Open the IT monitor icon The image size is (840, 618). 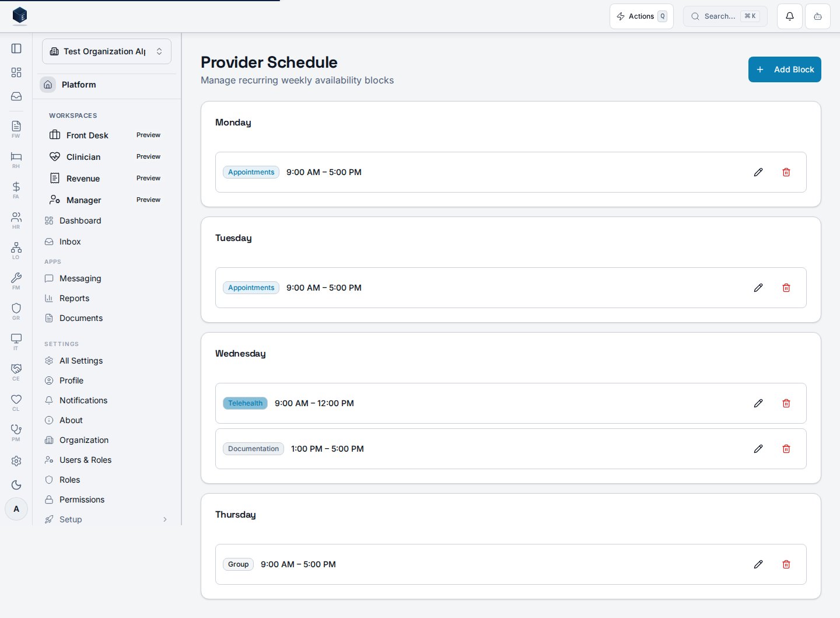pos(16,341)
